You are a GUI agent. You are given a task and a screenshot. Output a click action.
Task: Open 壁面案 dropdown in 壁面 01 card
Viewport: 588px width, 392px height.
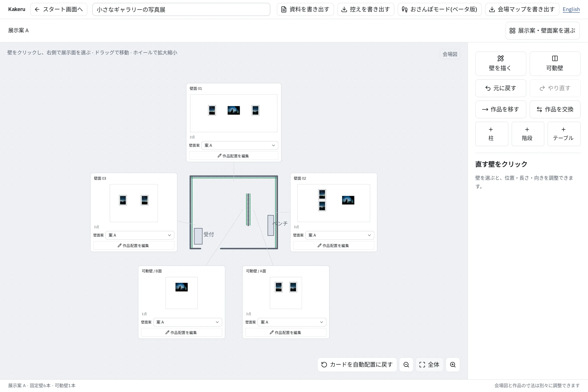point(239,145)
